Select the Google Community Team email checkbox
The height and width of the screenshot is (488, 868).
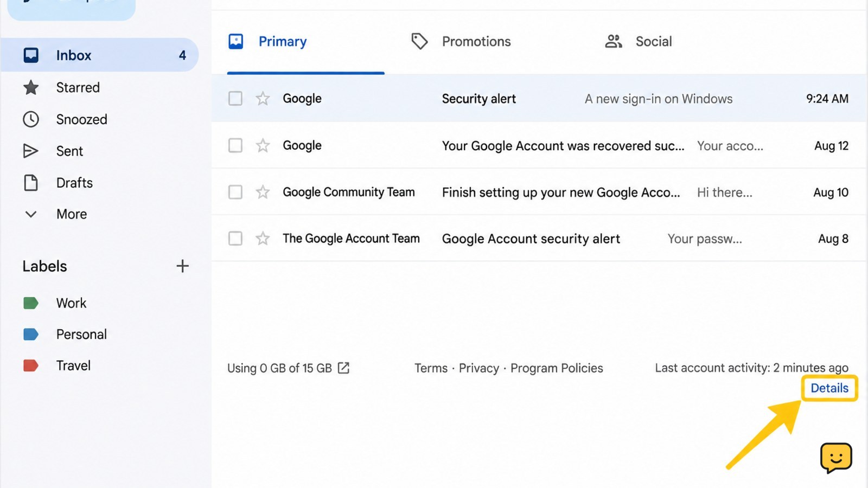coord(235,192)
